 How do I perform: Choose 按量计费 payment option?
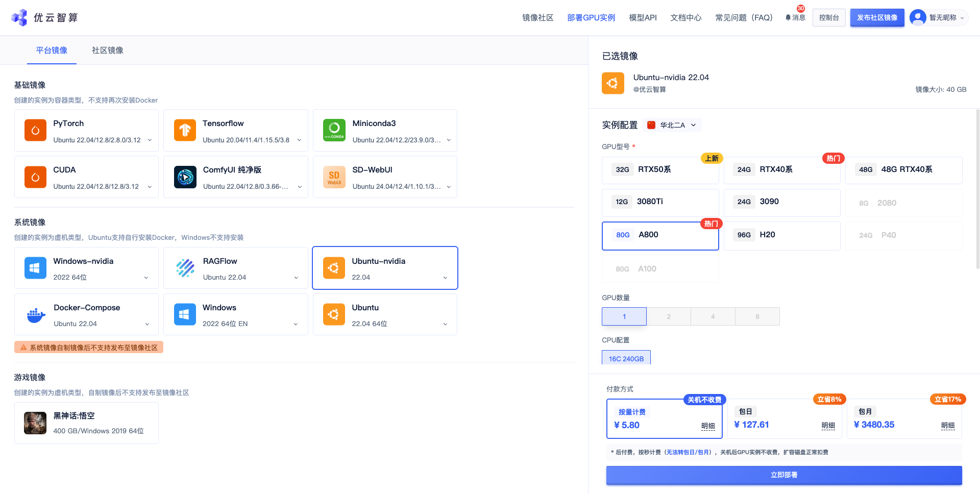click(664, 418)
